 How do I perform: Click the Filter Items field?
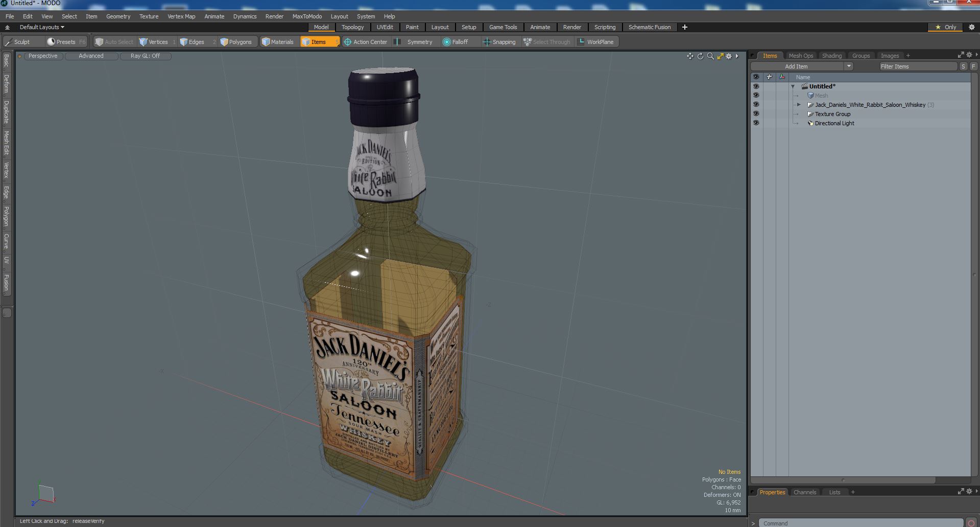pos(918,66)
